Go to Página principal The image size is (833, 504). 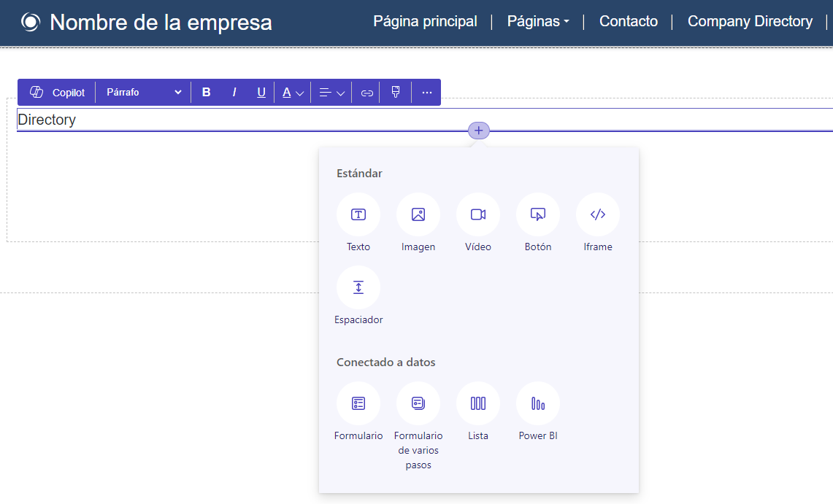(x=425, y=21)
